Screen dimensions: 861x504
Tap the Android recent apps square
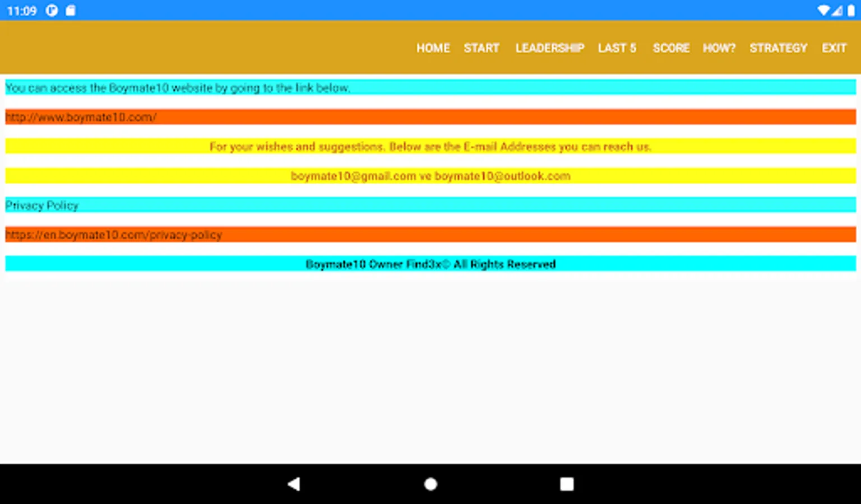click(567, 484)
